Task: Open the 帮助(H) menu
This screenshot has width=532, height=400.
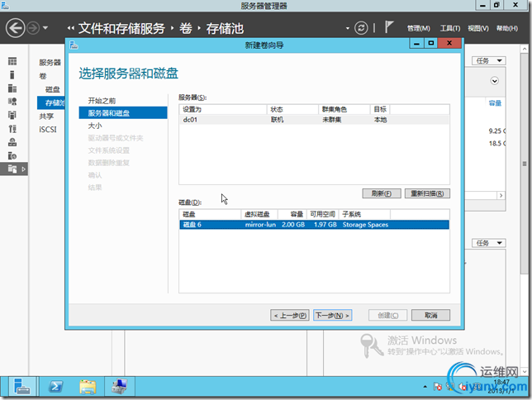Action: point(507,29)
